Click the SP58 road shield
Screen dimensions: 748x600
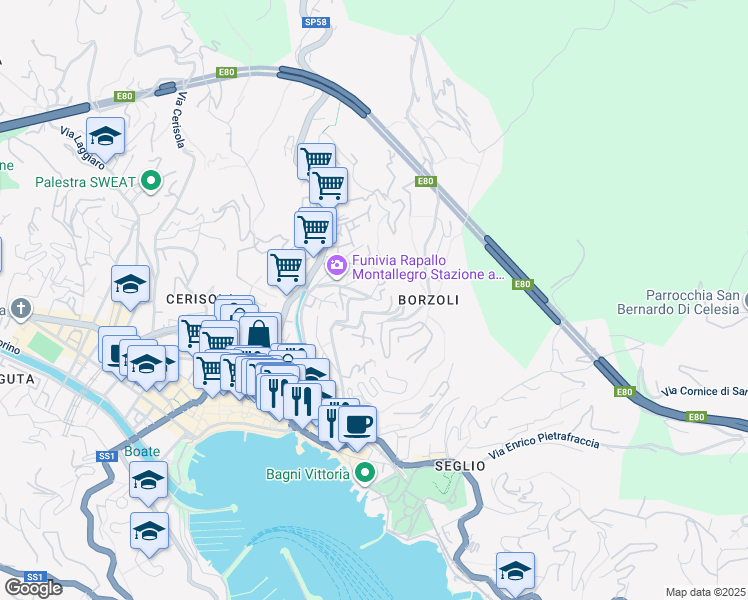(x=316, y=22)
